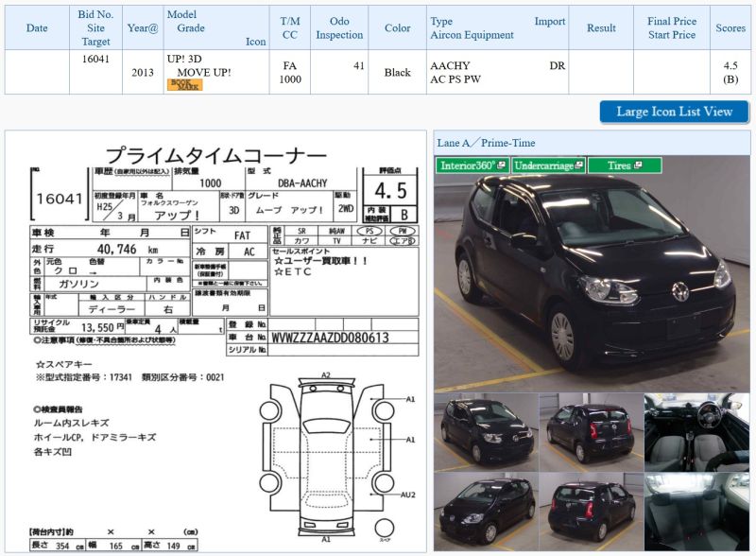Viewport: 756px width, 556px height.
Task: Click the Color column header
Action: tap(397, 28)
